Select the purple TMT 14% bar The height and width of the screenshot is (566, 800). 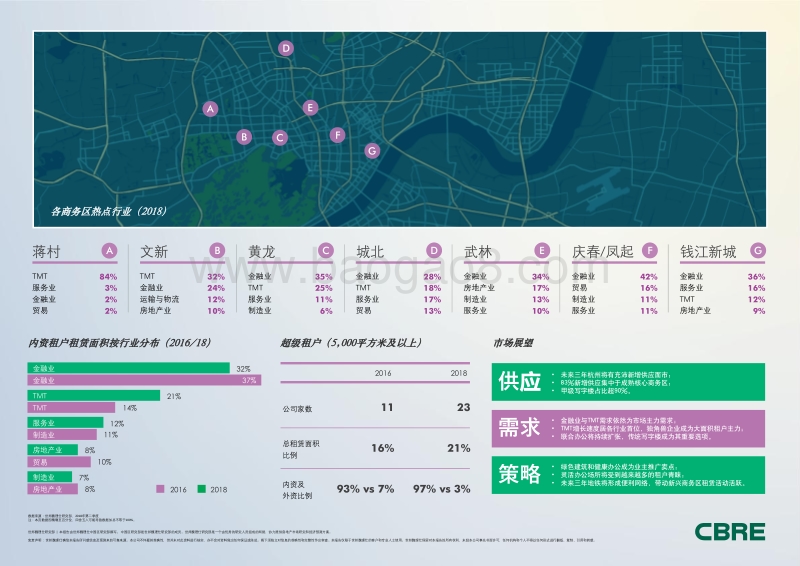click(x=71, y=408)
